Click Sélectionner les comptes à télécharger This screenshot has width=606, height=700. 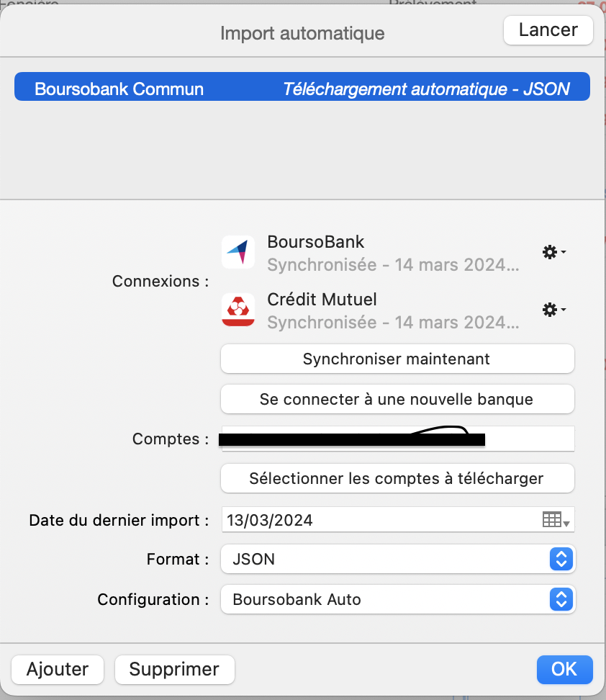pos(397,478)
